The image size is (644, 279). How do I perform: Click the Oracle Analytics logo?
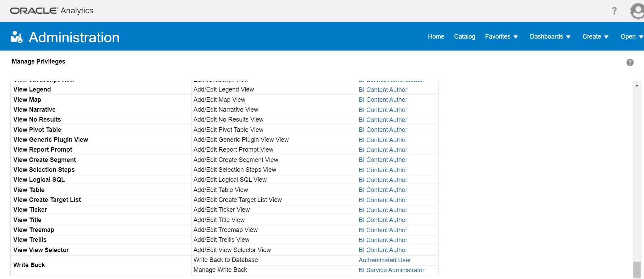pyautogui.click(x=52, y=11)
